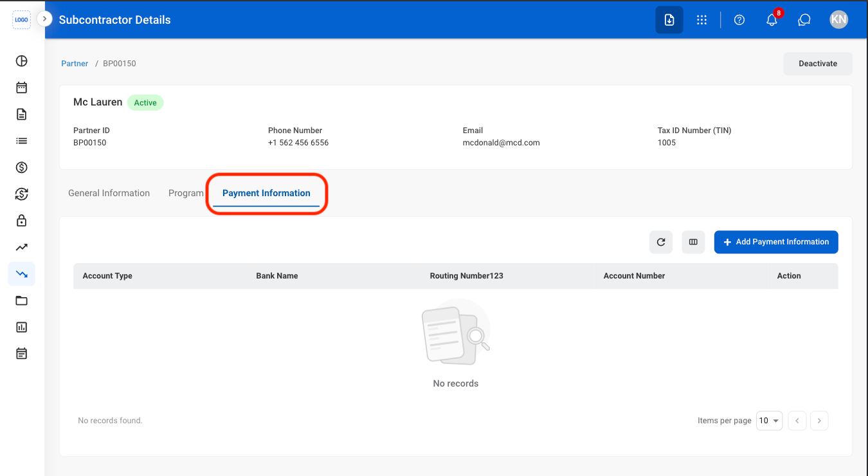Expand the sidebar with arrow button

tap(44, 19)
